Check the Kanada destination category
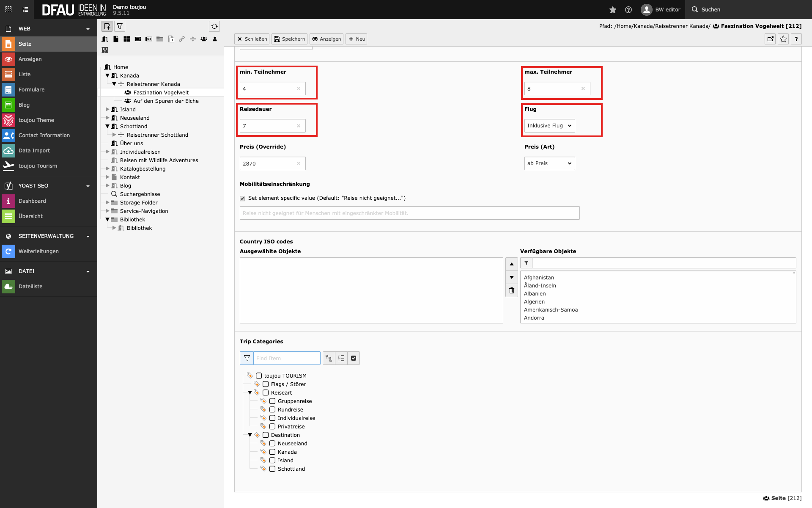The width and height of the screenshot is (812, 508). (272, 452)
